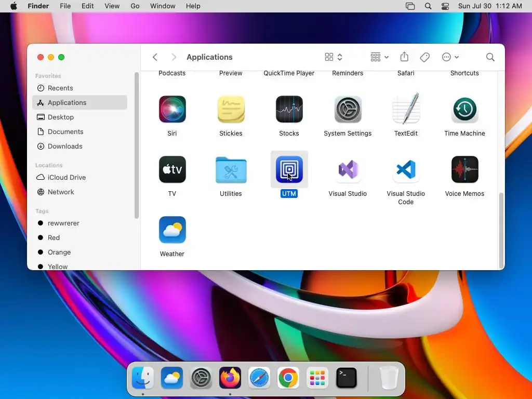
Task: Select the Stocks app icon
Action: 289,109
